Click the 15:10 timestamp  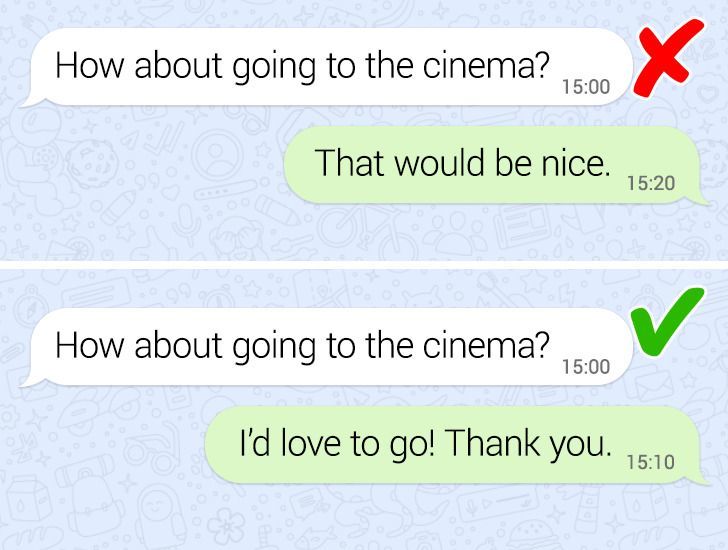pos(651,462)
